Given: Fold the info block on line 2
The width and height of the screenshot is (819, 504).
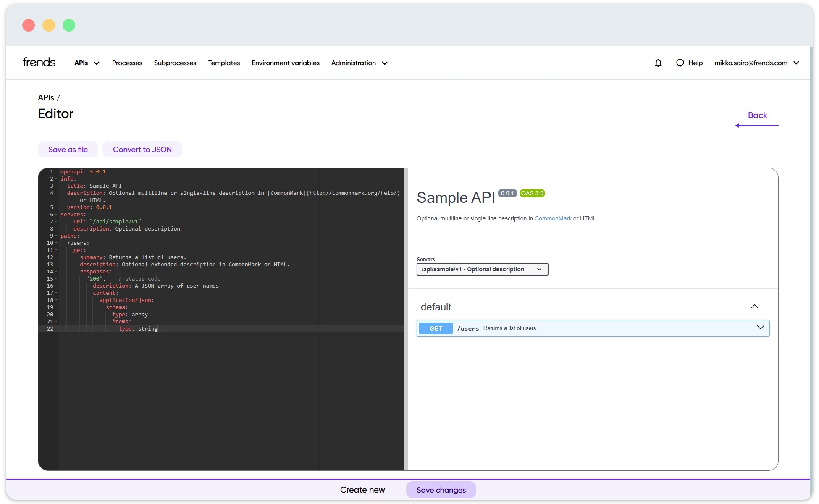Looking at the screenshot, I should 56,179.
